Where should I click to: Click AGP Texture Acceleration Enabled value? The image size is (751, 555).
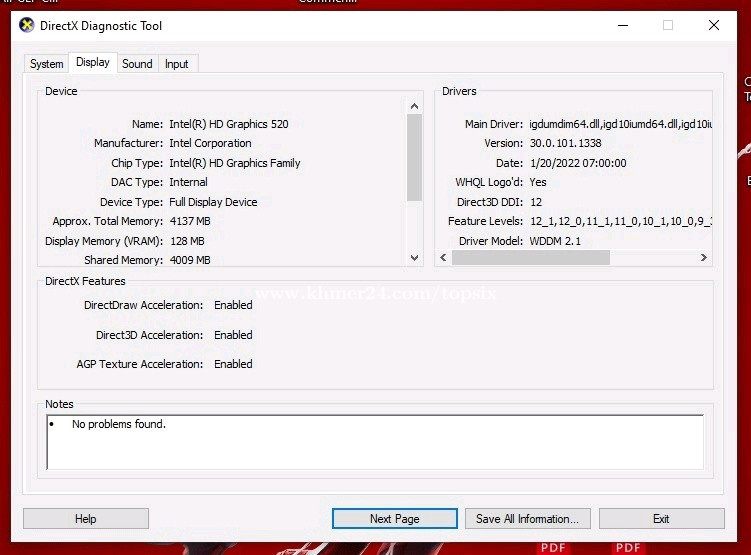(x=233, y=364)
